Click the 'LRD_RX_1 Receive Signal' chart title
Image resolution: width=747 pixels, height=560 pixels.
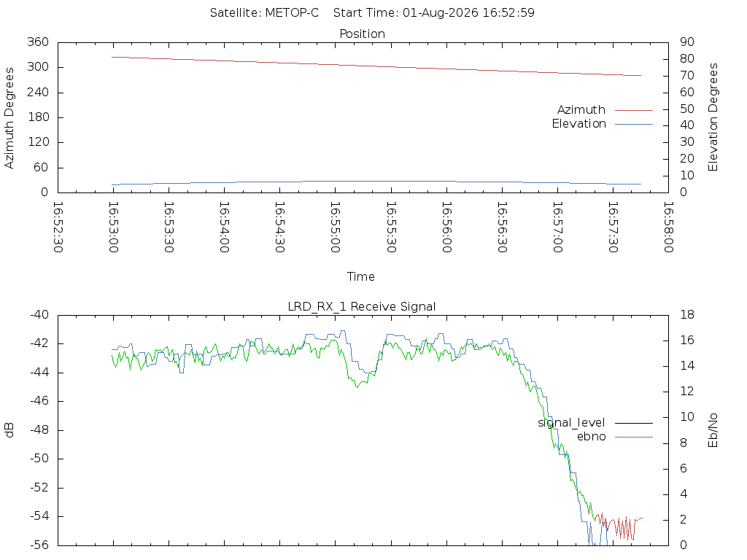[362, 307]
